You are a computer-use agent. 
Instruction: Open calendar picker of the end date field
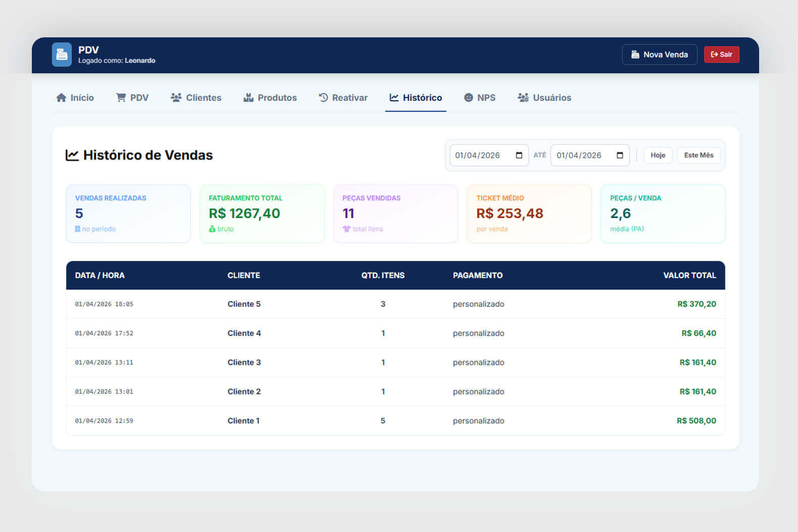[620, 155]
